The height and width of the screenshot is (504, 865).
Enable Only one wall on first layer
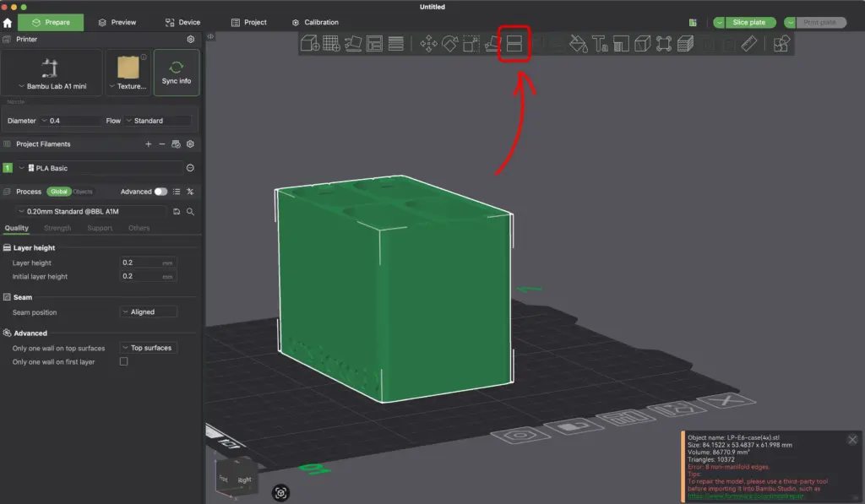click(123, 361)
